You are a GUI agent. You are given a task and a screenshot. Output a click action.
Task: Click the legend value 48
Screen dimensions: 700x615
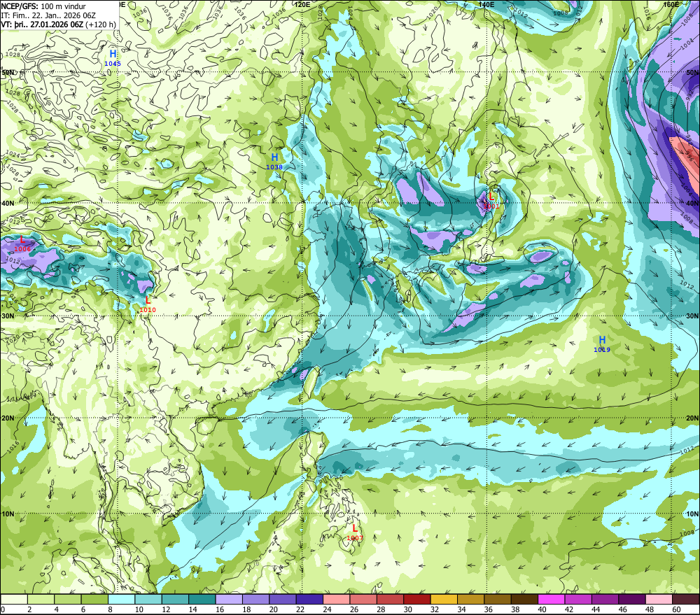[x=650, y=609]
